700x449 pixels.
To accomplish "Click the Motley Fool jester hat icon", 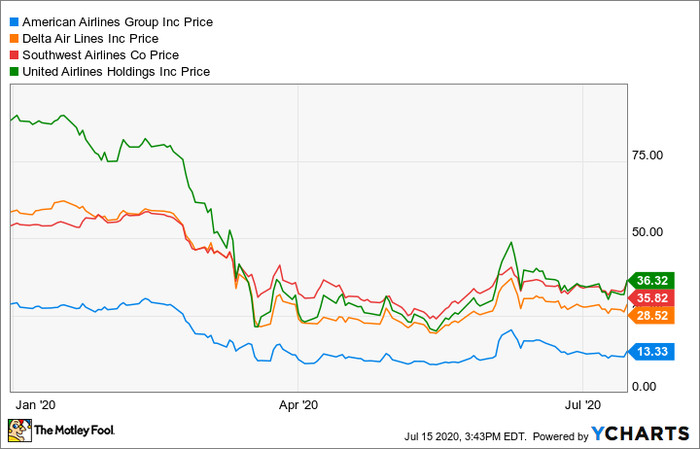I will coord(20,431).
